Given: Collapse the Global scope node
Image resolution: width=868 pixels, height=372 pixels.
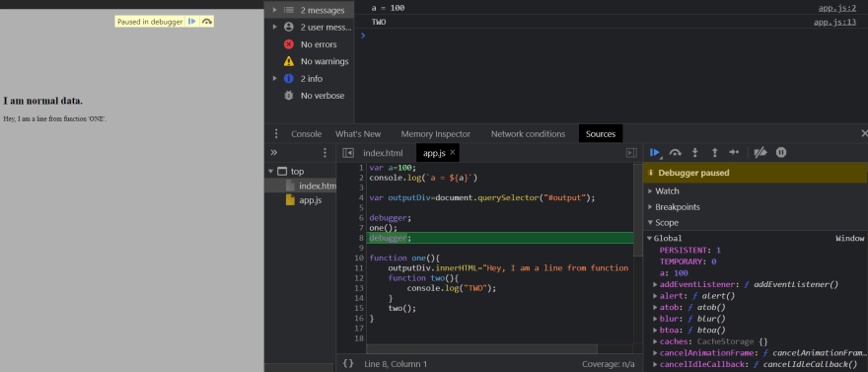Looking at the screenshot, I should (x=650, y=239).
